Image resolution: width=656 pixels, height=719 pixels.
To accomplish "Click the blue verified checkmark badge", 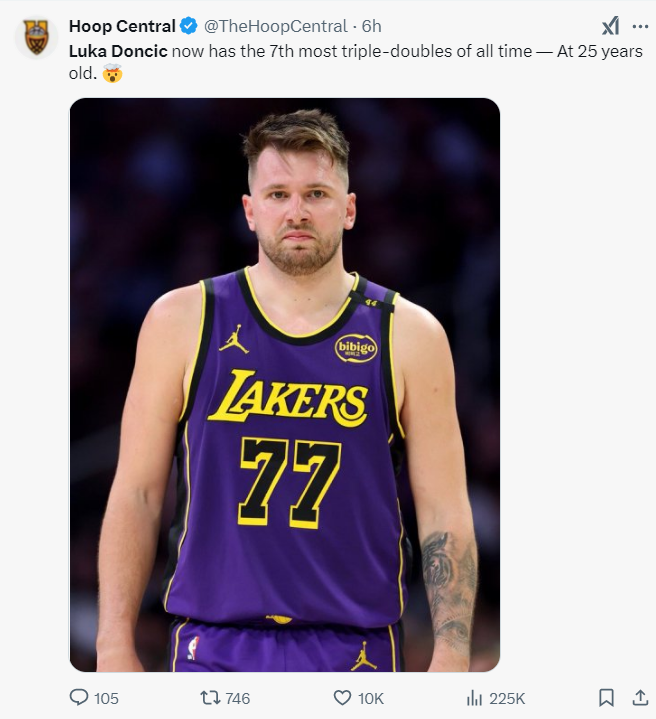I will [x=190, y=26].
